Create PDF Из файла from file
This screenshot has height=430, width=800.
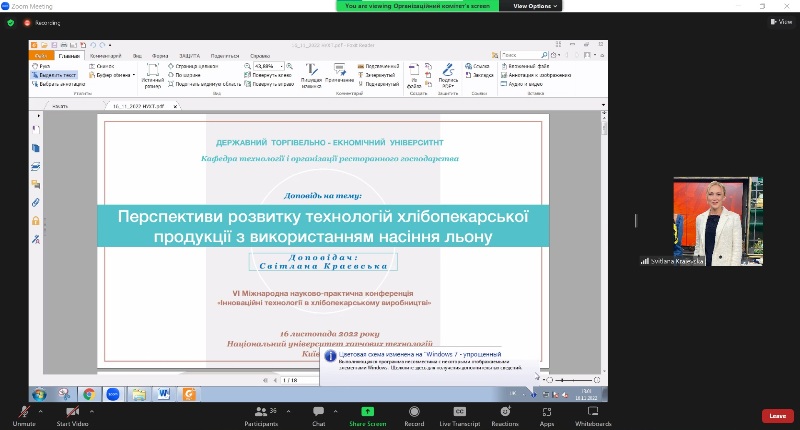pos(414,76)
